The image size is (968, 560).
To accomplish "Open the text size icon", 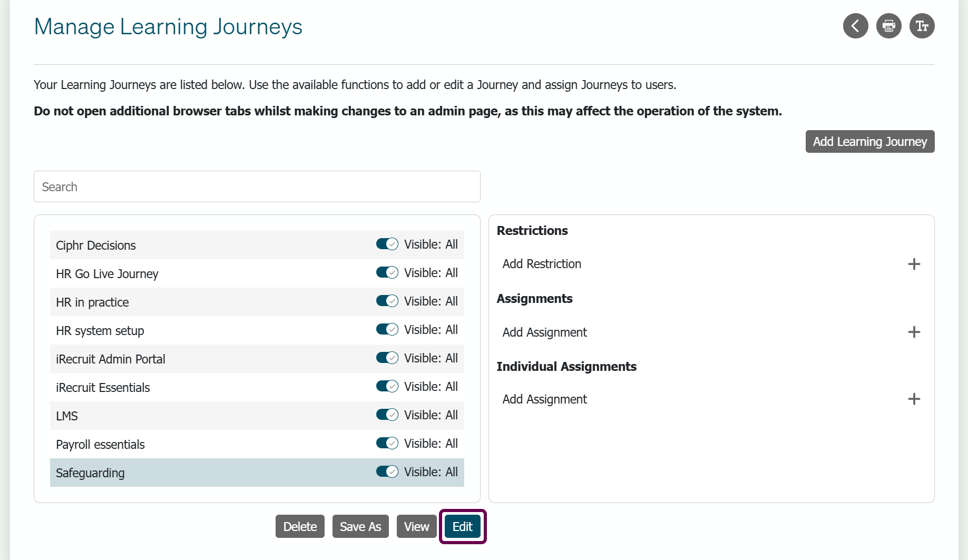I will (922, 26).
